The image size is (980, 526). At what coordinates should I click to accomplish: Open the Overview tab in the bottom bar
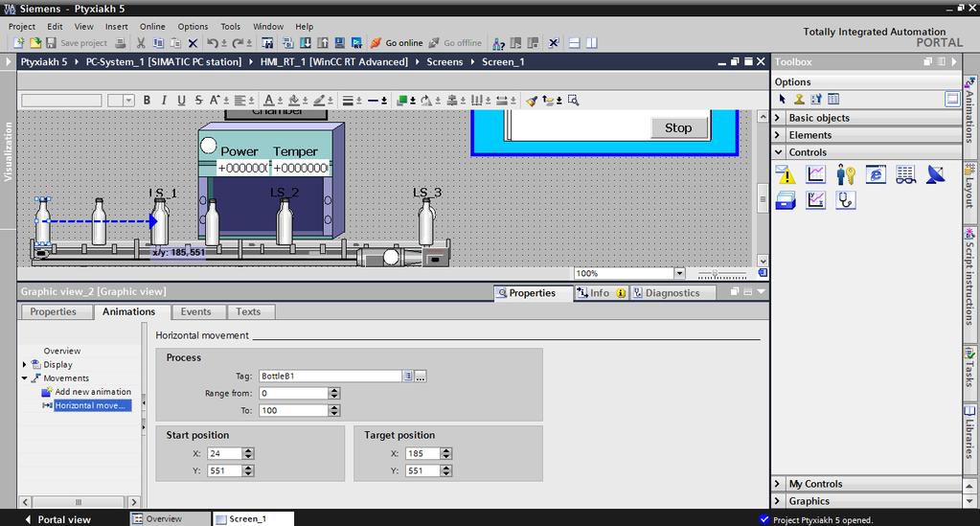click(170, 518)
